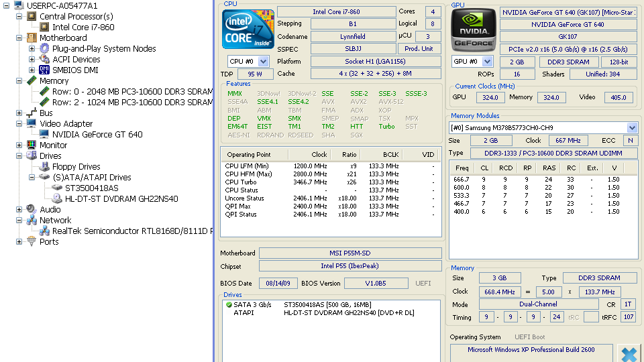The height and width of the screenshot is (362, 644).
Task: Collapse the (S)ATA/ATAPI Drives node
Action: (32, 177)
